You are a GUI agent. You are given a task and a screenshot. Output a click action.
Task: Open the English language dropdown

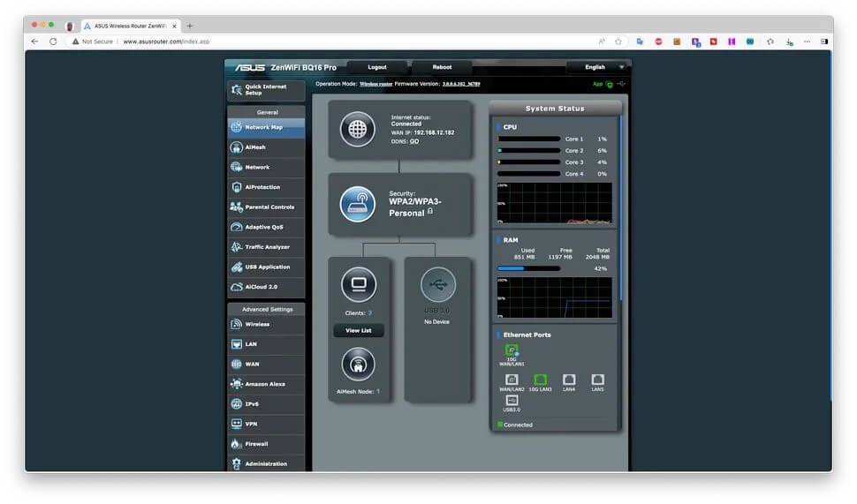coord(597,67)
